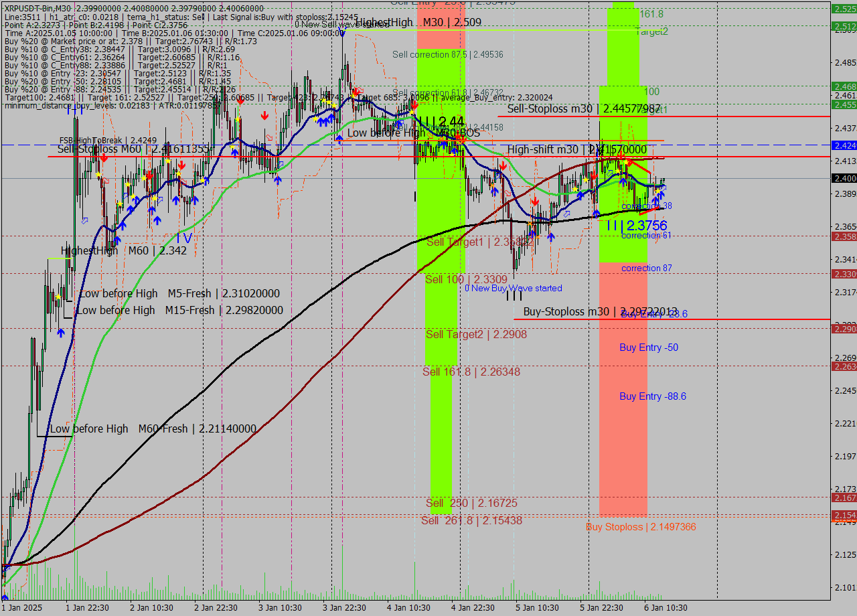Click the green 2.455 price tag on axis
This screenshot has height=616, width=857.
click(x=844, y=104)
